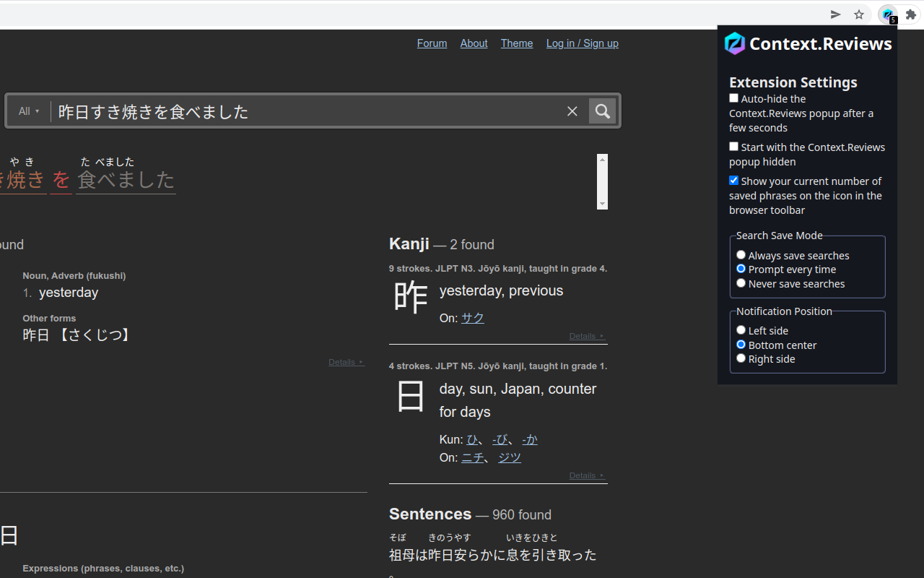Bookmark this page with the star icon
This screenshot has width=924, height=578.
(859, 14)
